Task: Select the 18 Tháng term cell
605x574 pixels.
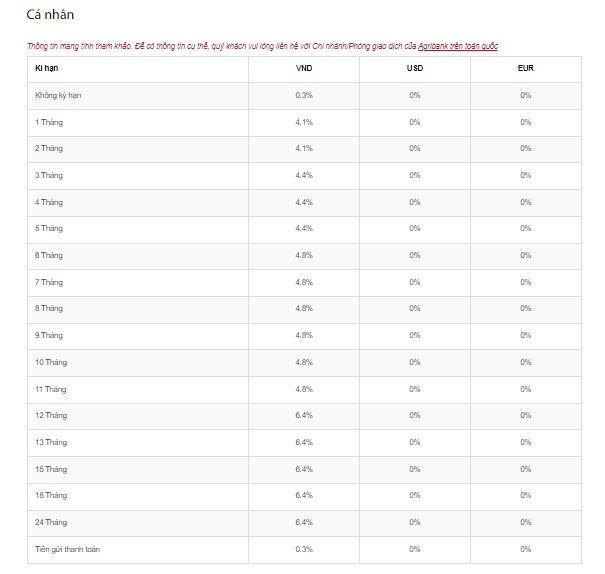Action: tap(50, 495)
